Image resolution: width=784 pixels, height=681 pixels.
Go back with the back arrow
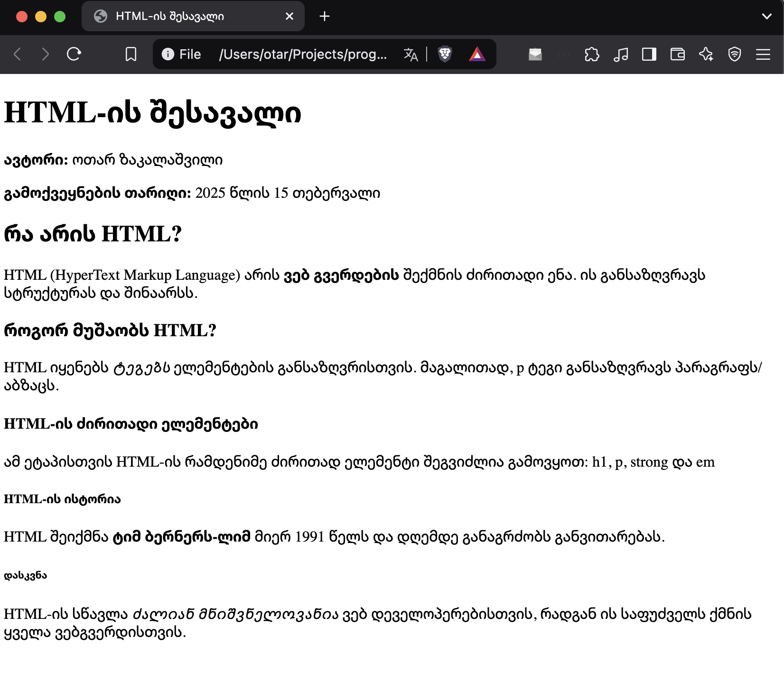(x=18, y=54)
